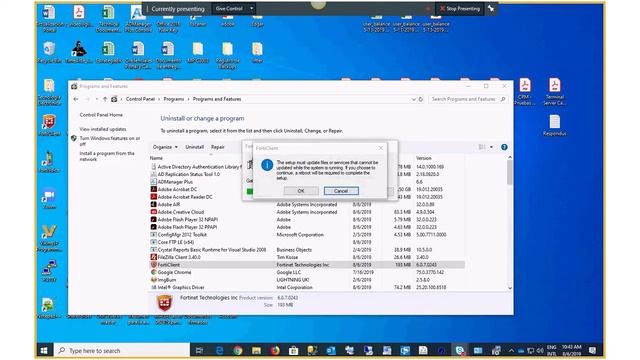This screenshot has height=360, width=640.
Task: Open the recent locations dropdown arrow
Action: (96, 99)
